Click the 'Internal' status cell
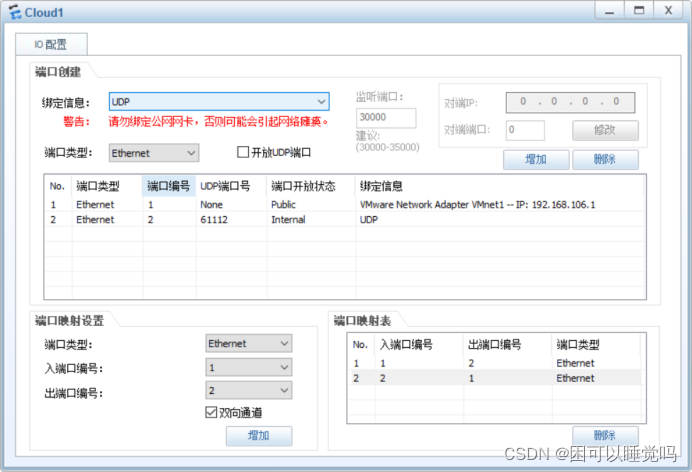Viewport: 692px width, 472px height. [x=288, y=220]
